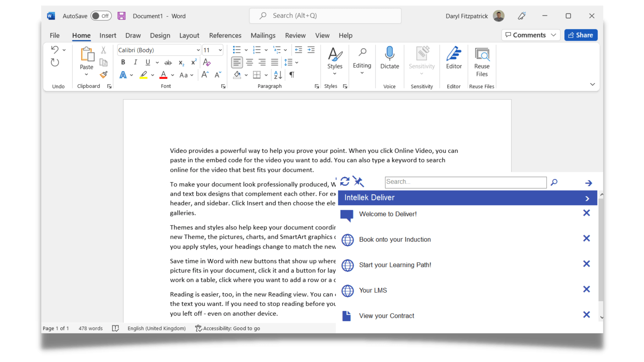
Task: Click the Clear All Formatting icon
Action: coord(207,62)
